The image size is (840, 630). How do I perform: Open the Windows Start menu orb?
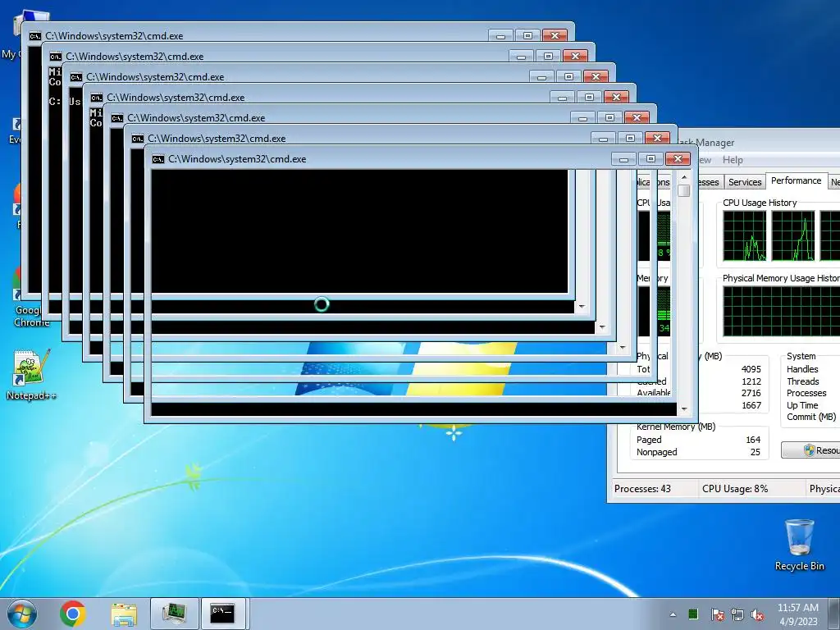(x=22, y=614)
